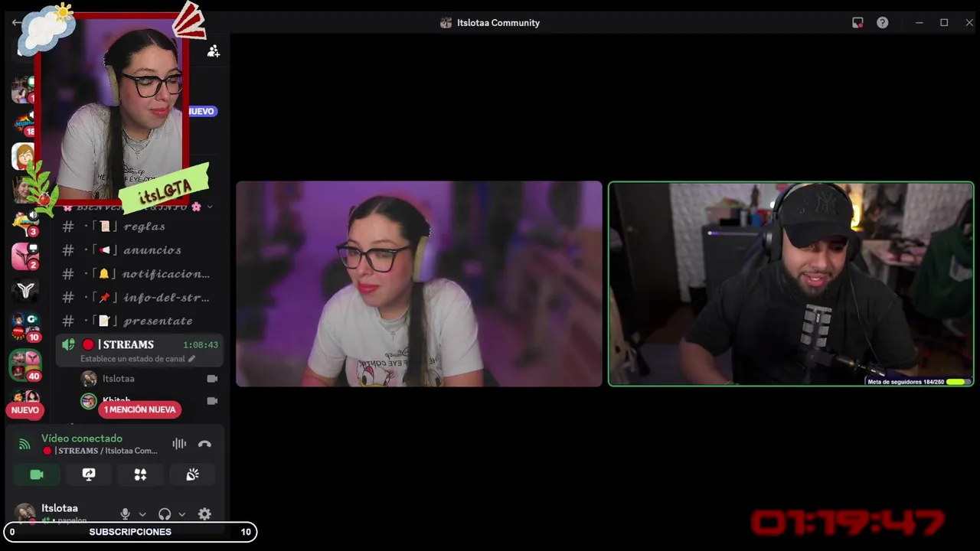Click the Itslotaa avatar in user panel
This screenshot has width=980, height=551.
(x=25, y=513)
